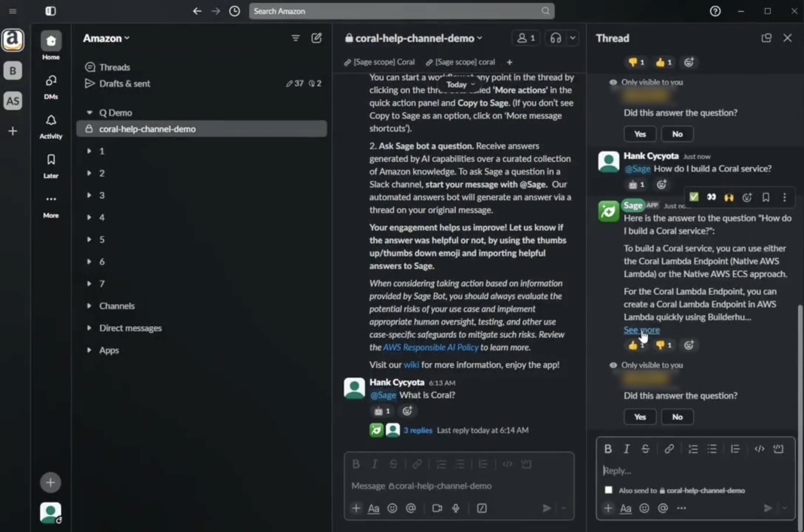
Task: Add a new workspace with the plus icon
Action: (x=13, y=131)
